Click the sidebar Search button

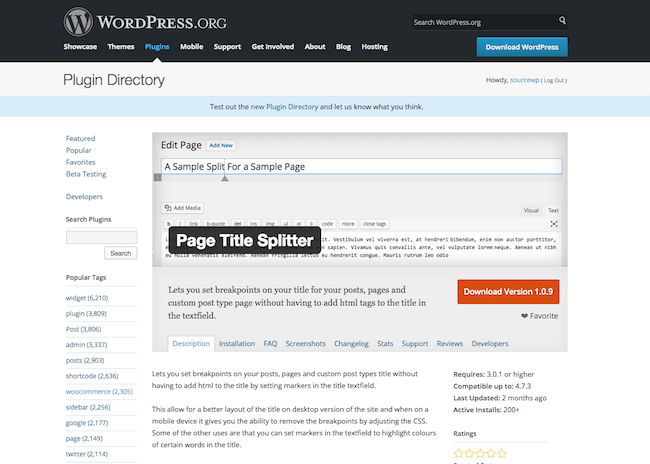pos(121,253)
